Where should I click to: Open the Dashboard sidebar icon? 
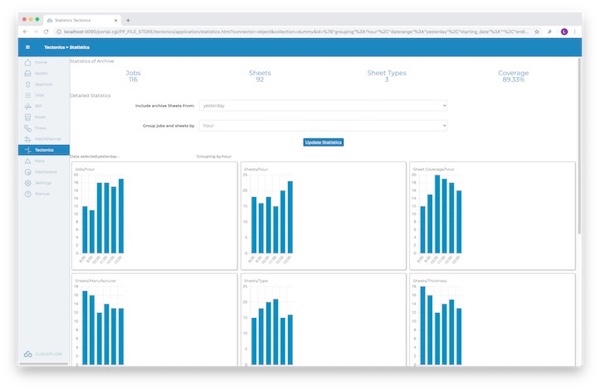[28, 172]
